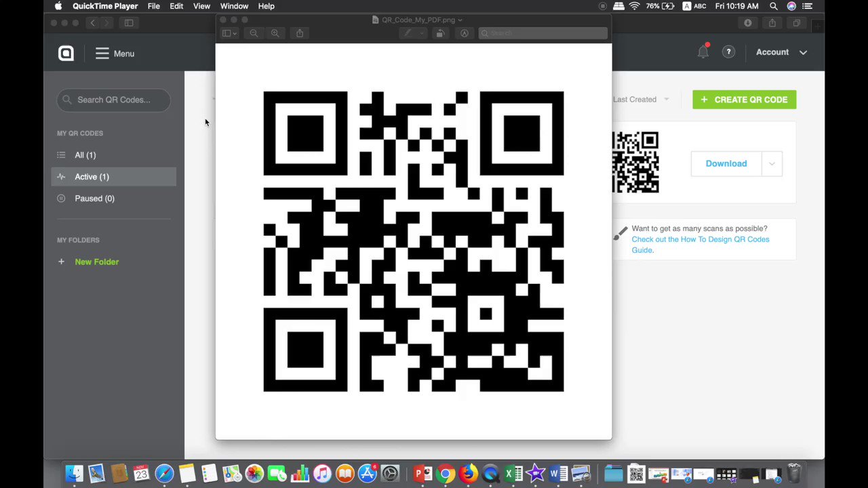Open iMovie from the dock

click(x=536, y=473)
